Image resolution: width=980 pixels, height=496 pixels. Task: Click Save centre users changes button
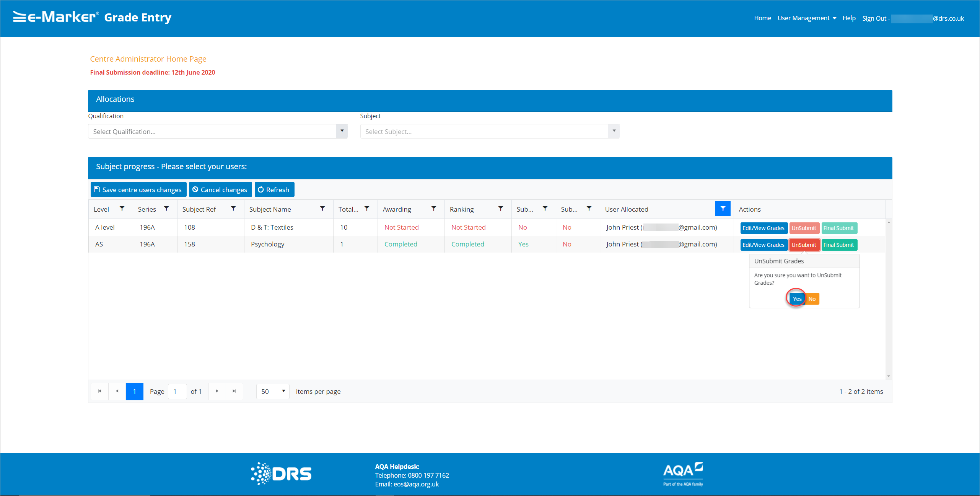click(x=138, y=190)
